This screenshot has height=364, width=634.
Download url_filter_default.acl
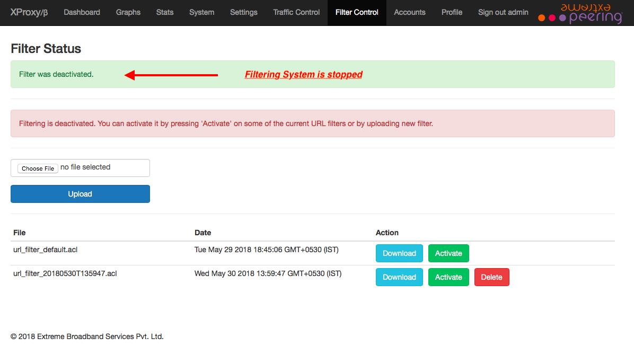[x=399, y=253]
